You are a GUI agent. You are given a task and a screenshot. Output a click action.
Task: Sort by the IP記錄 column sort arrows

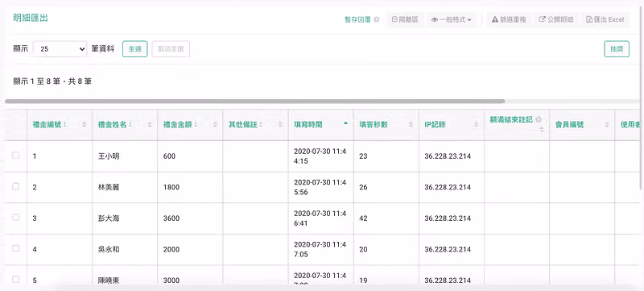coord(476,124)
